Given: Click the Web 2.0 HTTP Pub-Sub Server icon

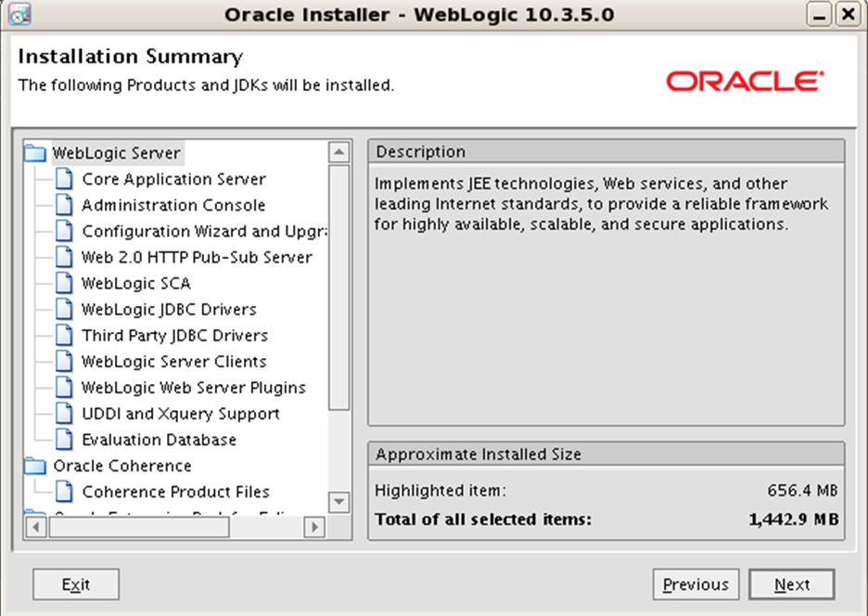Looking at the screenshot, I should (x=64, y=257).
